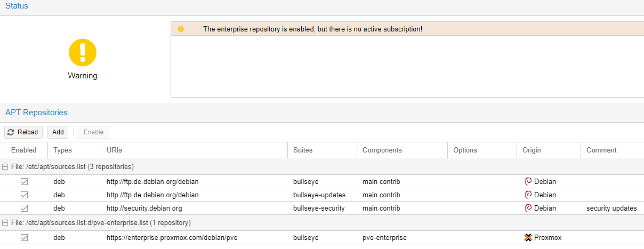Toggle the Enabled checkbox for the security.debian.org repository
The image size is (644, 249).
pos(24,208)
